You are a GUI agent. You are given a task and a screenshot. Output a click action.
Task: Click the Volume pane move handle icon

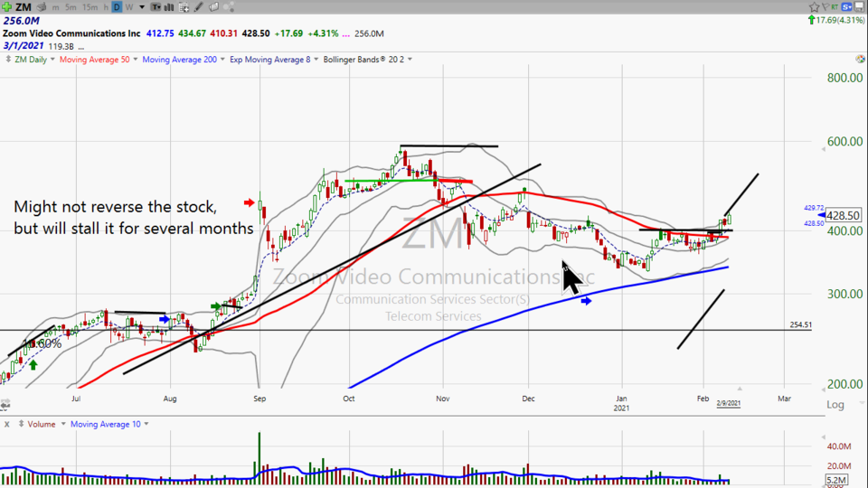21,424
